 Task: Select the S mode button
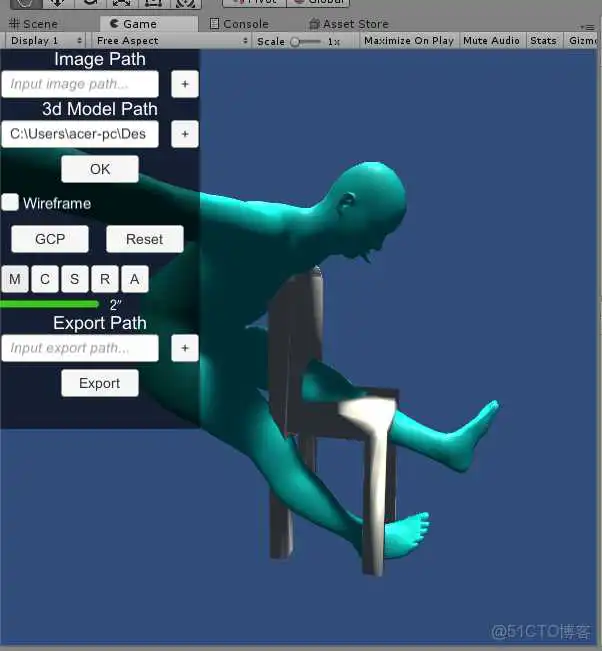75,279
